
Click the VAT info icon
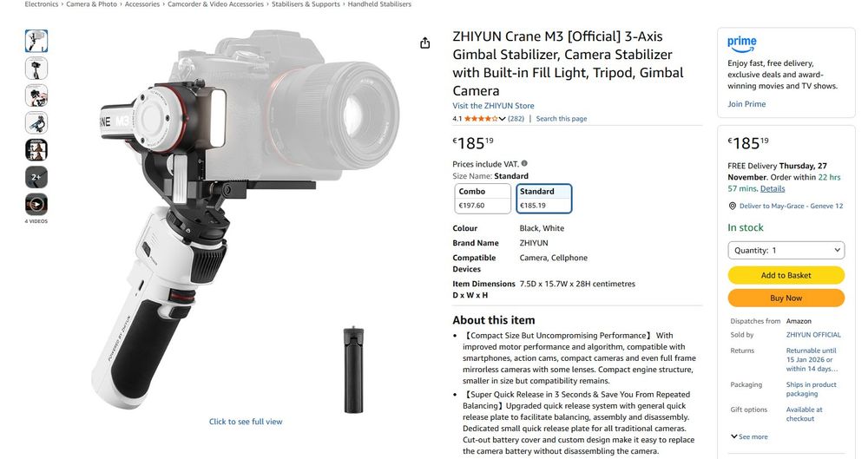point(524,163)
